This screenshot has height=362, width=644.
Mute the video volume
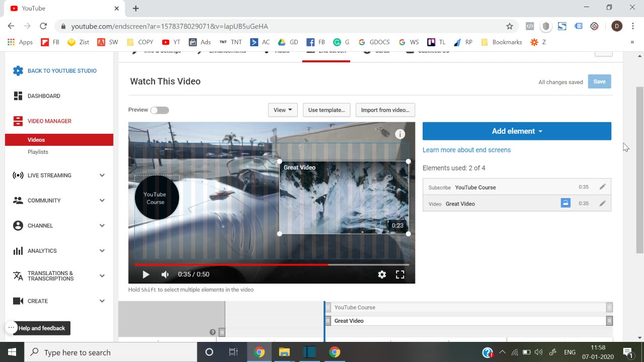[165, 275]
